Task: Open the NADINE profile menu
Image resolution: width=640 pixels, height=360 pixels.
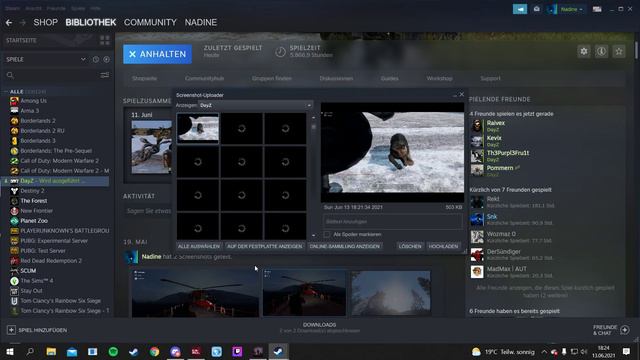Action: 200,22
